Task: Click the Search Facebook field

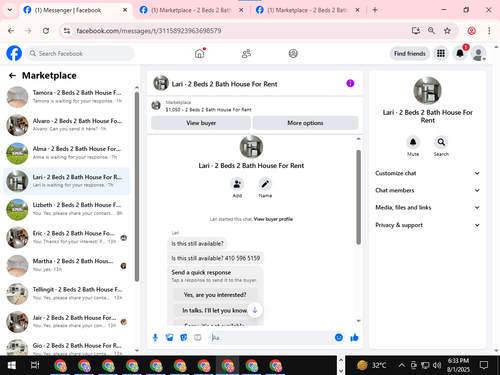Action: pyautogui.click(x=80, y=53)
